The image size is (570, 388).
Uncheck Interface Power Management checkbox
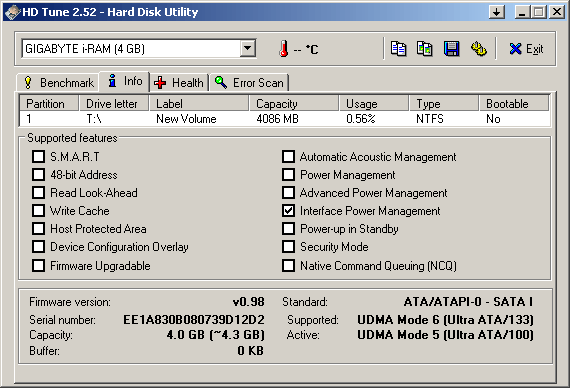[x=288, y=211]
